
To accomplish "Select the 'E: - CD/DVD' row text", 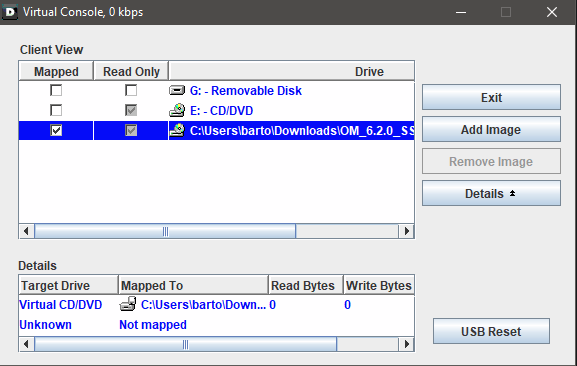I will [x=221, y=110].
